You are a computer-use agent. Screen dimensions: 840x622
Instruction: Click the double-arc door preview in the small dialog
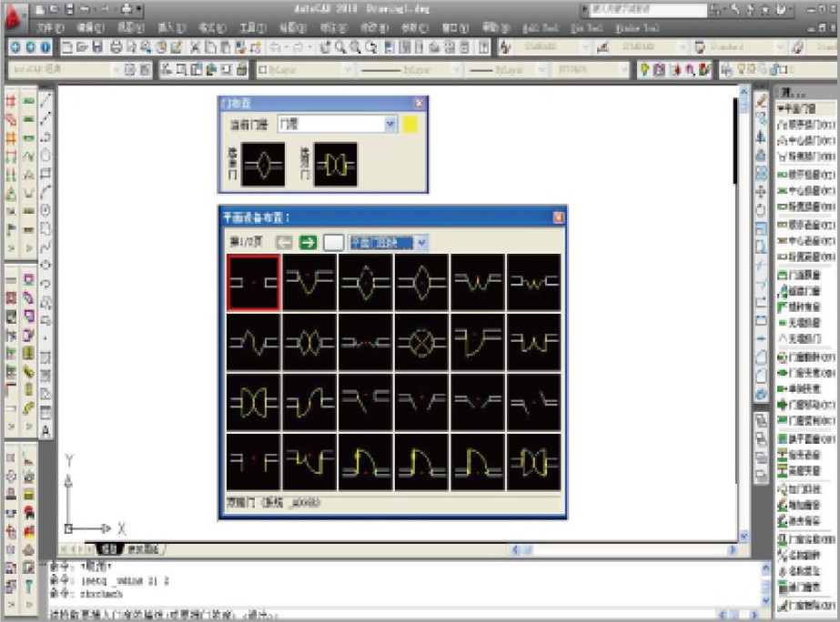pyautogui.click(x=335, y=165)
